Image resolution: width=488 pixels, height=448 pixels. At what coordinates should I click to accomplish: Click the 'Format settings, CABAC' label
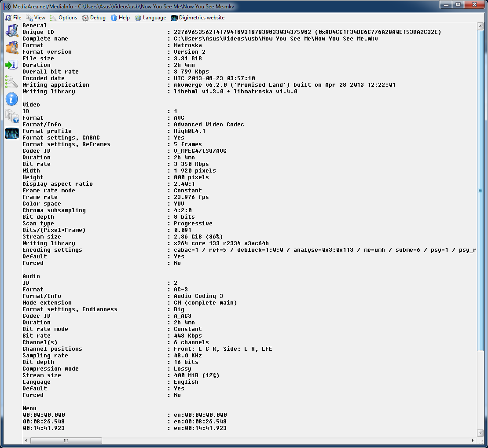[61, 138]
